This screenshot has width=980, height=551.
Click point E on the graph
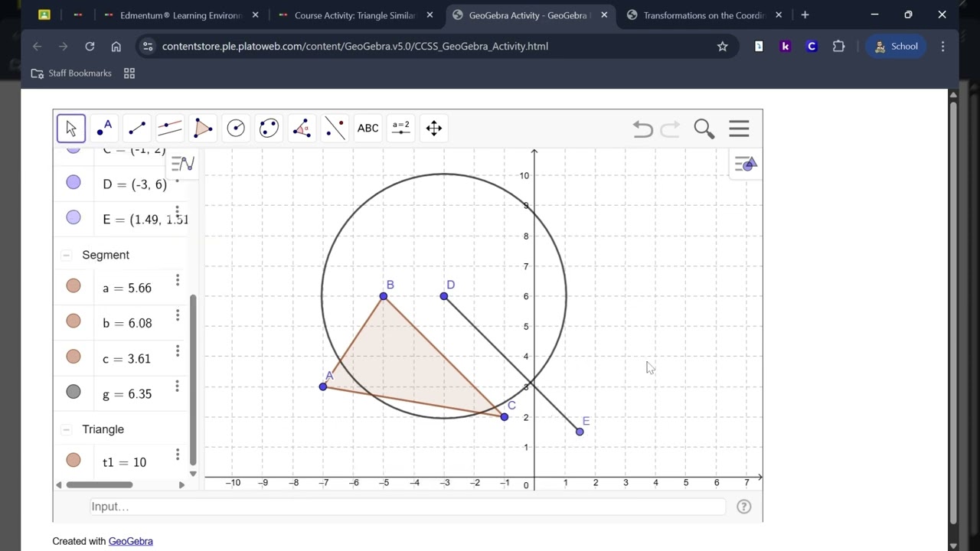[x=580, y=432]
